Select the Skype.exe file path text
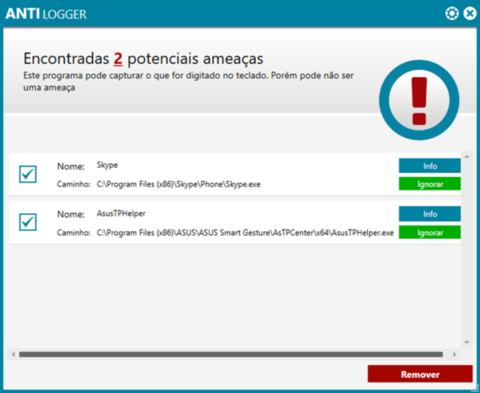Viewport: 480px width, 393px height. click(179, 184)
